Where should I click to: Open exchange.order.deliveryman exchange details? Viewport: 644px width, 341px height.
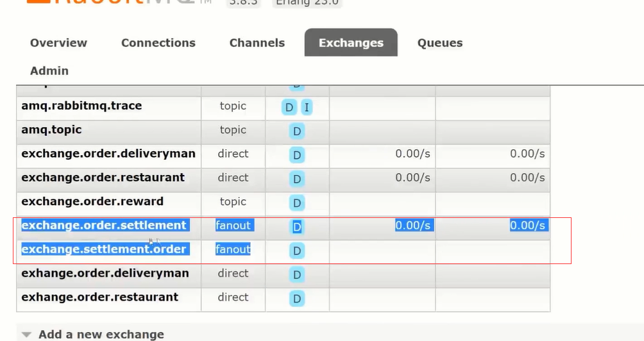108,153
